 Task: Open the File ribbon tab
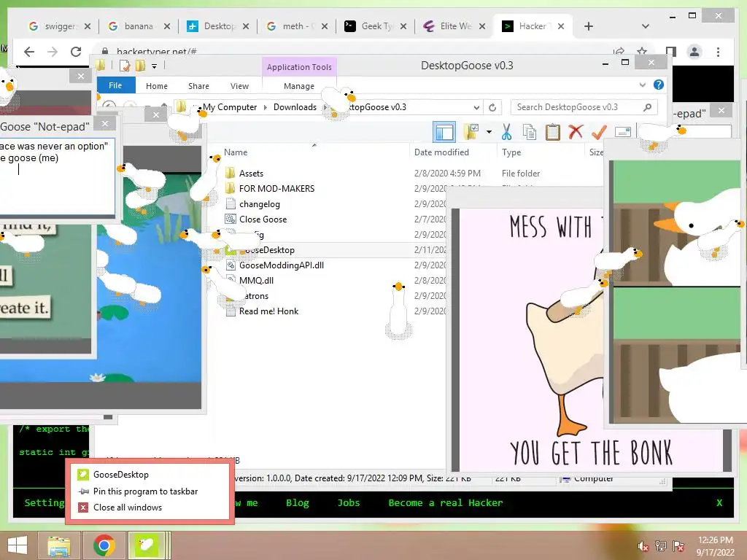pyautogui.click(x=115, y=86)
